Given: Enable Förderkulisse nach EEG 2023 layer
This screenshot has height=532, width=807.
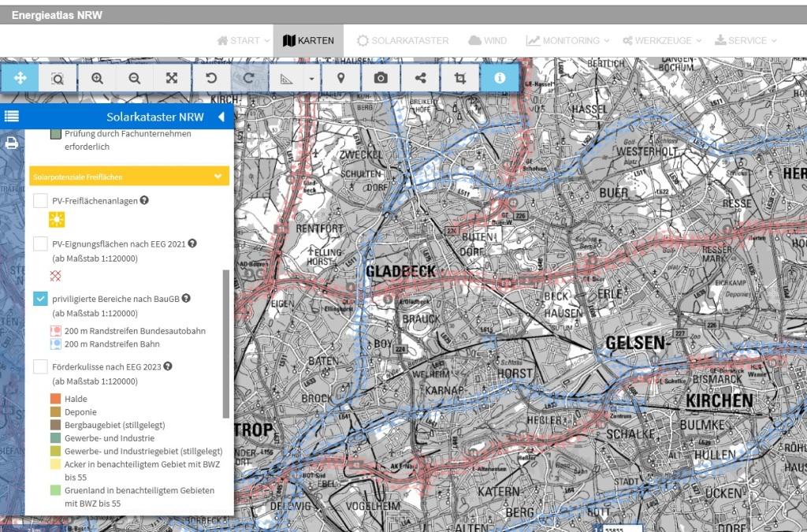Looking at the screenshot, I should tap(40, 366).
